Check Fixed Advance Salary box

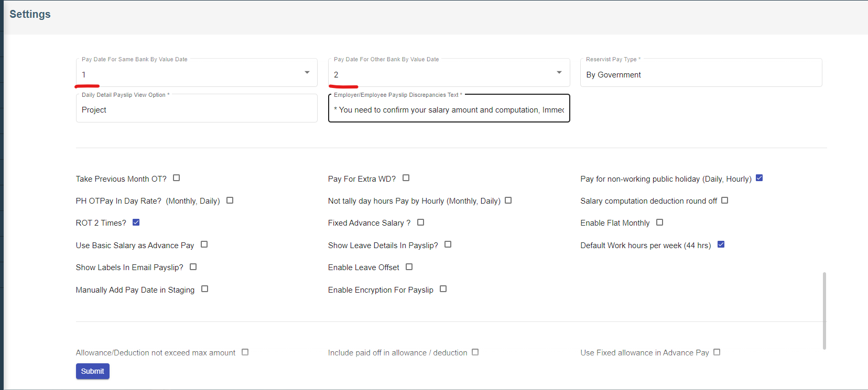(x=421, y=222)
